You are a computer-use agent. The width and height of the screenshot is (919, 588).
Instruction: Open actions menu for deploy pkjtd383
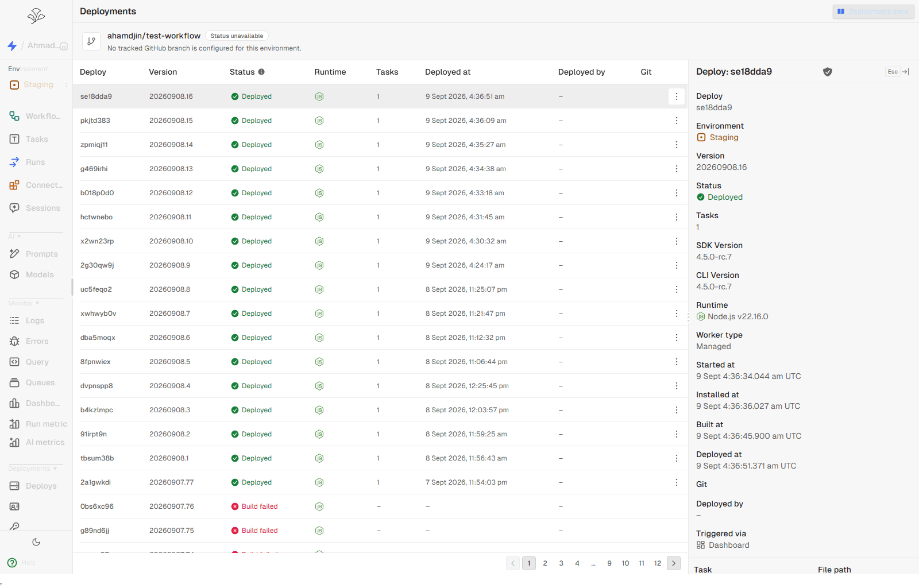[677, 121]
